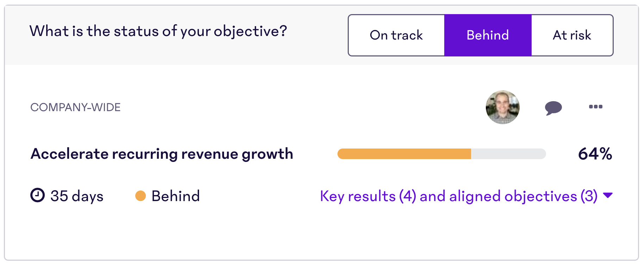
Task: Click the COMPANY-WIDE category label
Action: pos(75,107)
